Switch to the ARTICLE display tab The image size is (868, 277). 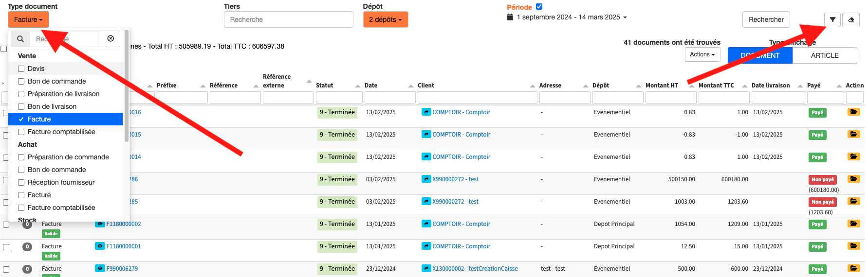824,55
